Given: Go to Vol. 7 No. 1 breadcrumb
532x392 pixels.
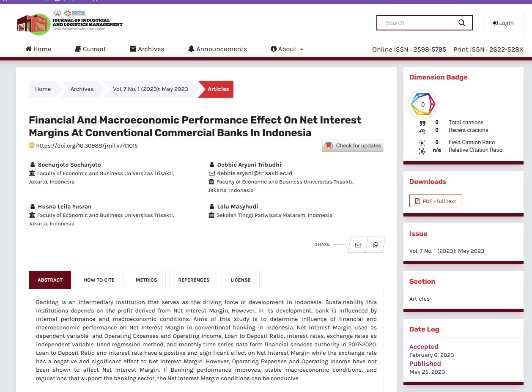Looking at the screenshot, I should pos(150,89).
